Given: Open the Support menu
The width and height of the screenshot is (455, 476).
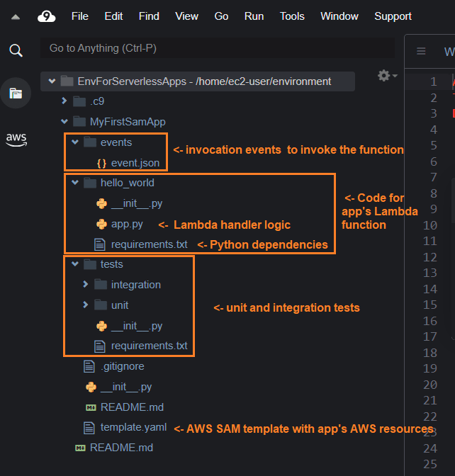Looking at the screenshot, I should (x=393, y=16).
